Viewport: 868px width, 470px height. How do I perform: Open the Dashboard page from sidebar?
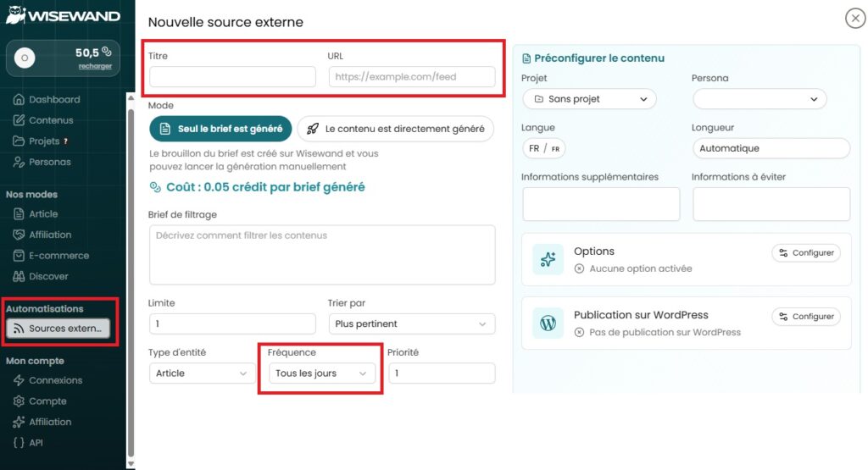(x=47, y=100)
